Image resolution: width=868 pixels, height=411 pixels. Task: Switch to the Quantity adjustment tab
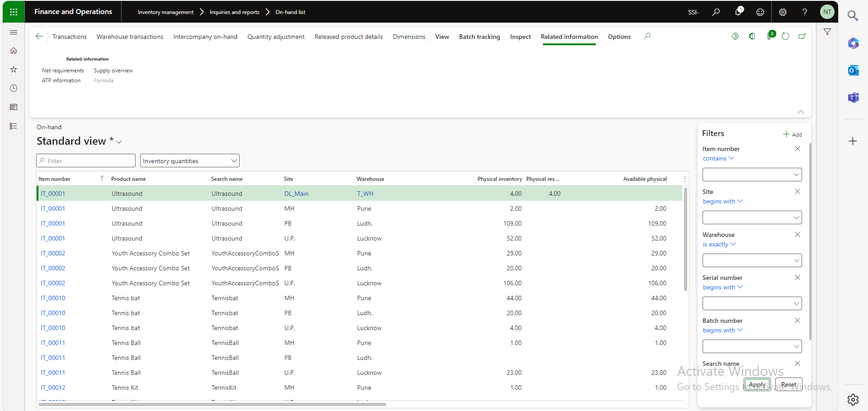[276, 37]
